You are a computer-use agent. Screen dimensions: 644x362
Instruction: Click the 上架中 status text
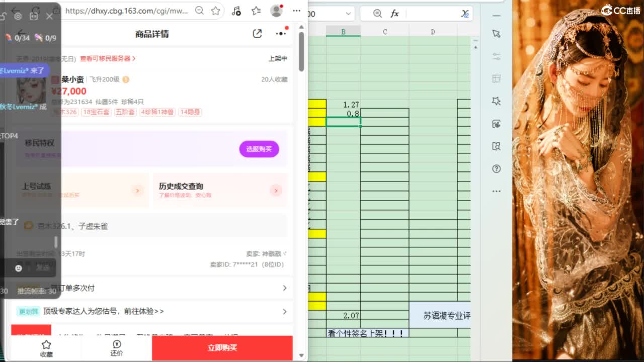(278, 59)
